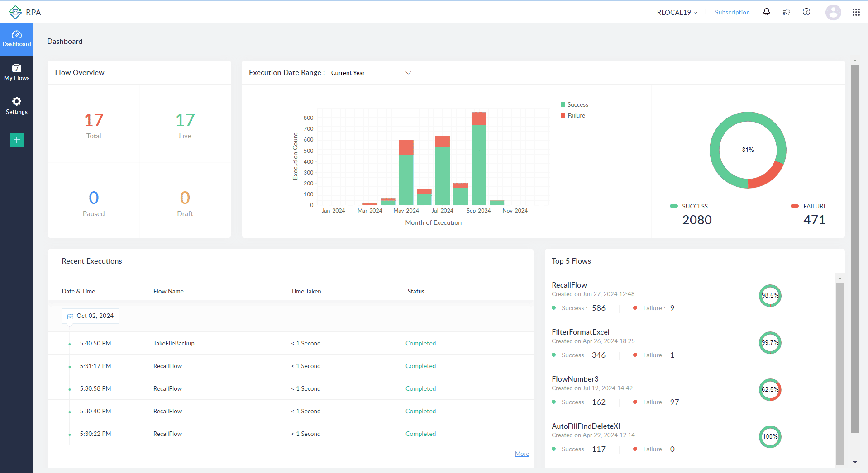The image size is (868, 473).
Task: Open the user account avatar menu
Action: pos(833,12)
